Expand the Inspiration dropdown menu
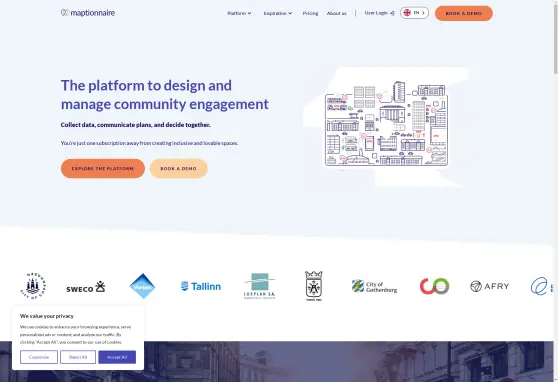The image size is (558, 382). pos(278,13)
